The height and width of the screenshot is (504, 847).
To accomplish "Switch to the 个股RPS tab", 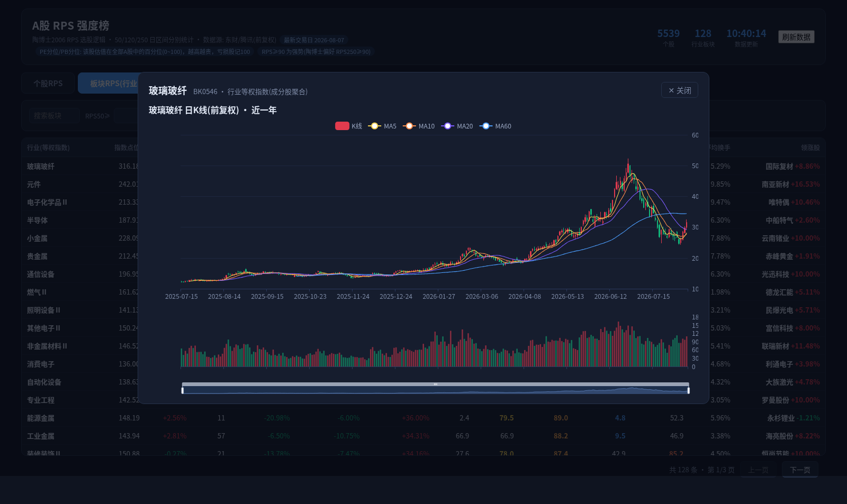I will 48,84.
